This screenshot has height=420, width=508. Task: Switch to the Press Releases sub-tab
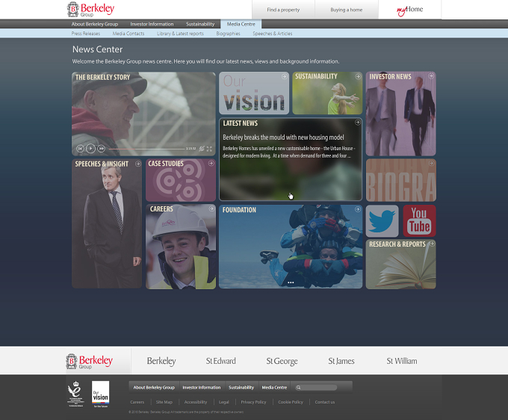86,34
